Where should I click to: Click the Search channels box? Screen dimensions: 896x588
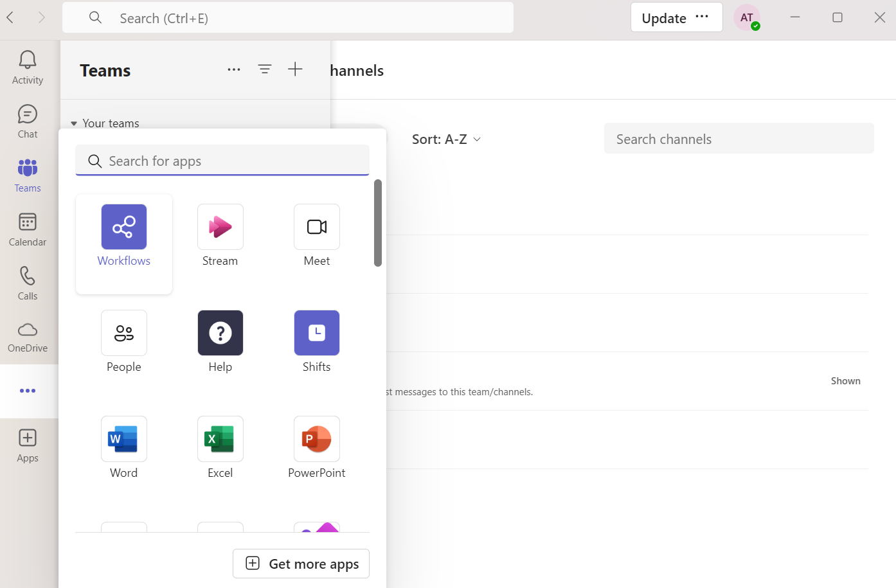(739, 139)
